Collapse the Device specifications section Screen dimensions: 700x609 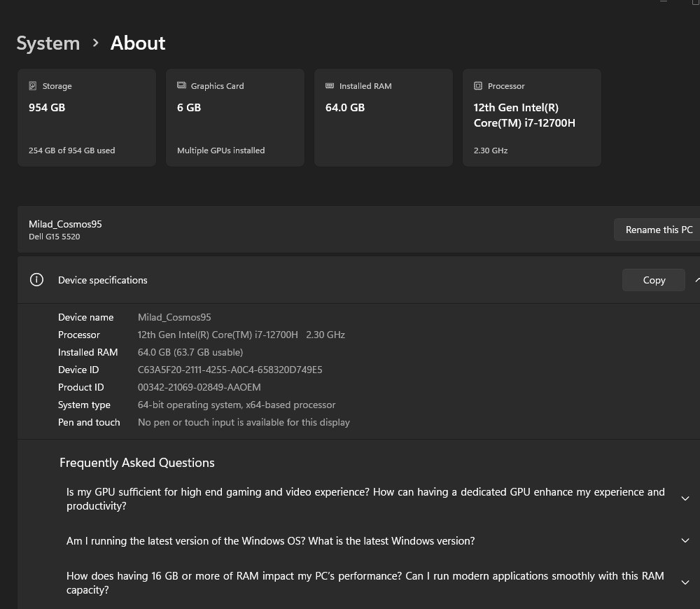[696, 280]
